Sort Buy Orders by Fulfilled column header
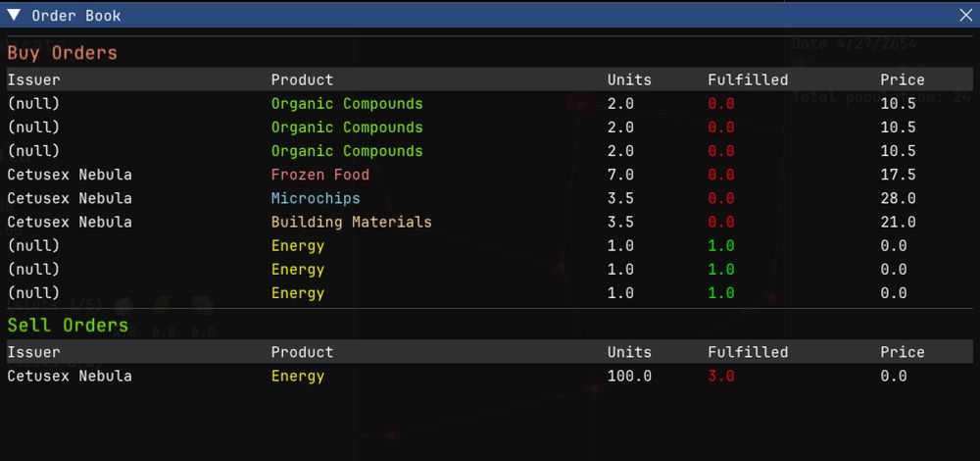Image resolution: width=980 pixels, height=461 pixels. coord(748,80)
